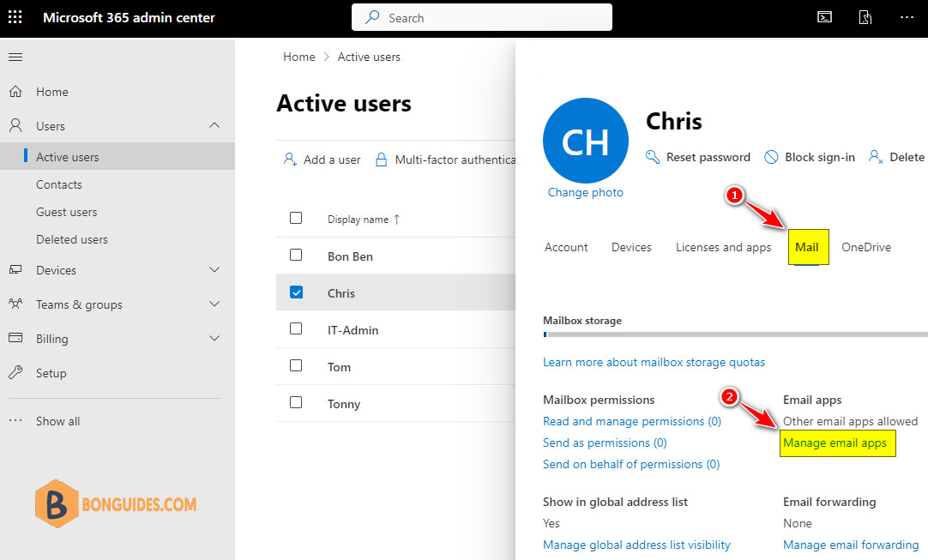
Task: Click the Show all ellipsis icon
Action: pyautogui.click(x=16, y=421)
